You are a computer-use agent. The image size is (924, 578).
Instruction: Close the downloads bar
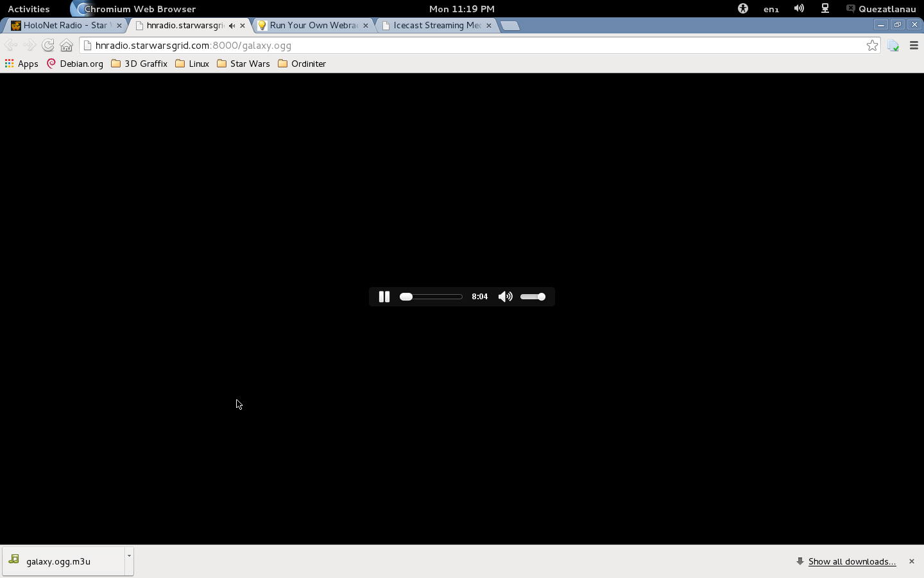(x=911, y=561)
